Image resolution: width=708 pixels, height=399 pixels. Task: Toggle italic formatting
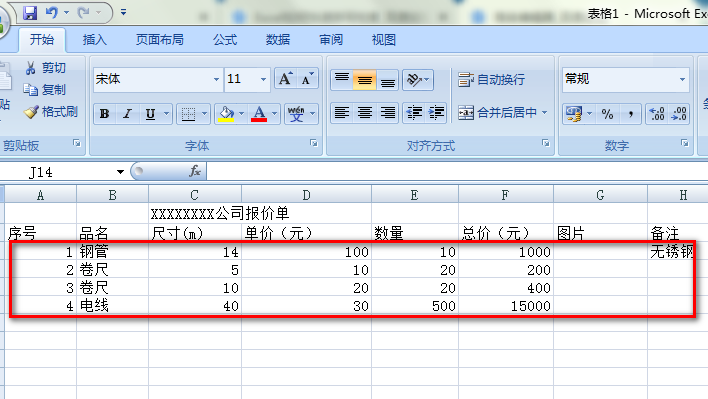click(127, 114)
